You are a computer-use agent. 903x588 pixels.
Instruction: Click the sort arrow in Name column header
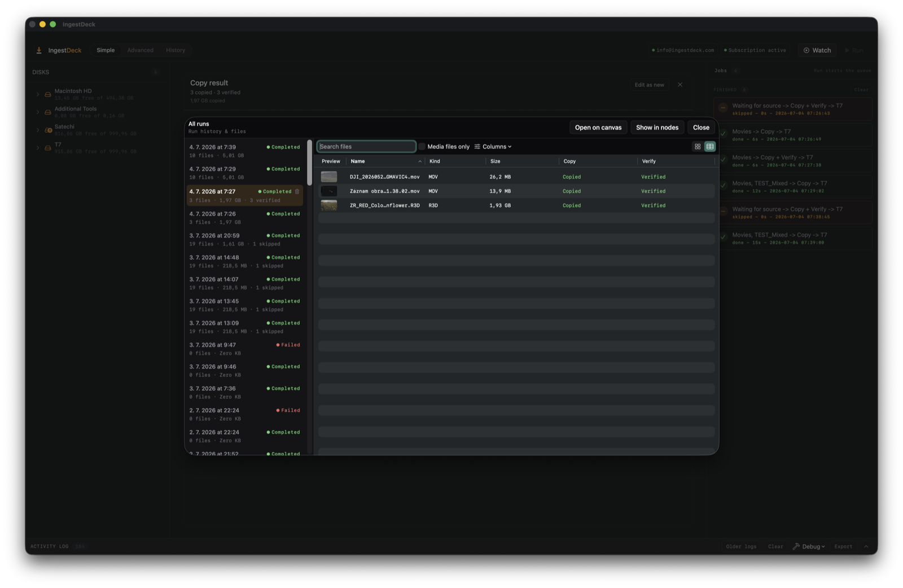click(420, 161)
